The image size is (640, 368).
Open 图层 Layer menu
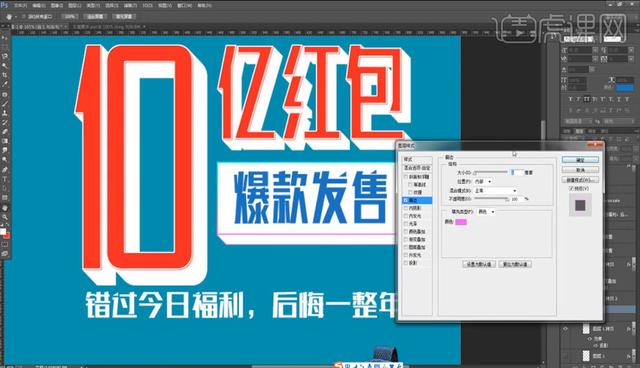point(74,6)
